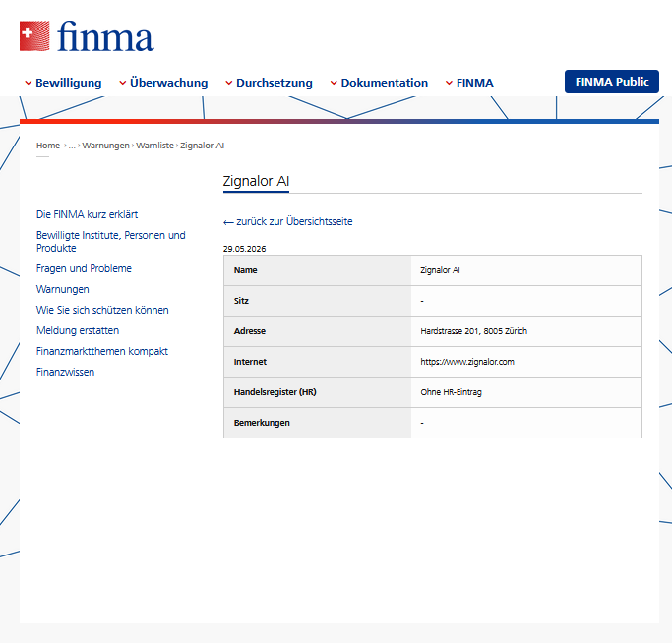This screenshot has height=643, width=672.
Task: Click the date 29.05.2026
Action: [x=244, y=249]
